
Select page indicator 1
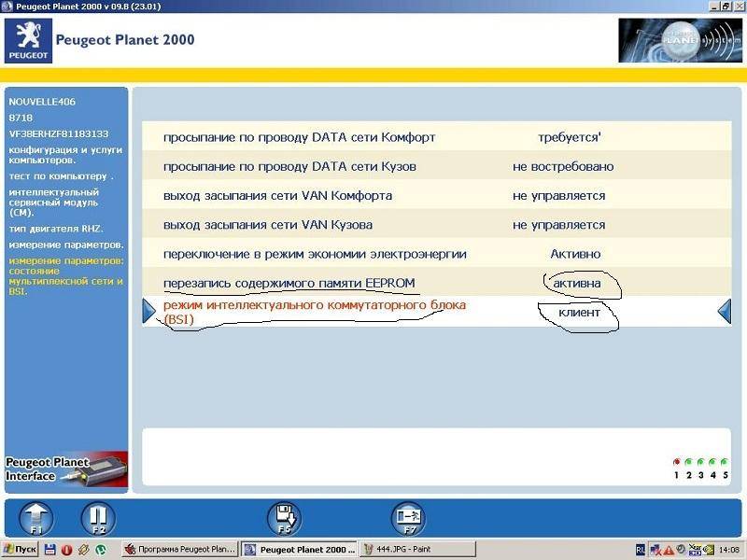pyautogui.click(x=676, y=462)
